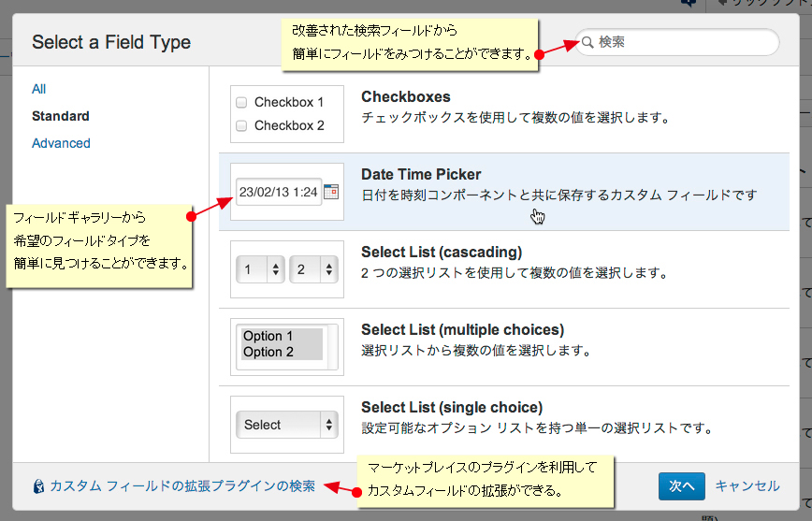Expand the Select single choice dropdown

pos(286,425)
